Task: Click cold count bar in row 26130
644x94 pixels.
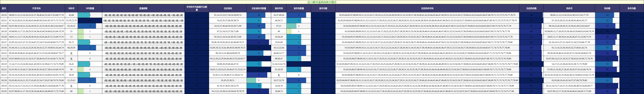Action: 90,26
